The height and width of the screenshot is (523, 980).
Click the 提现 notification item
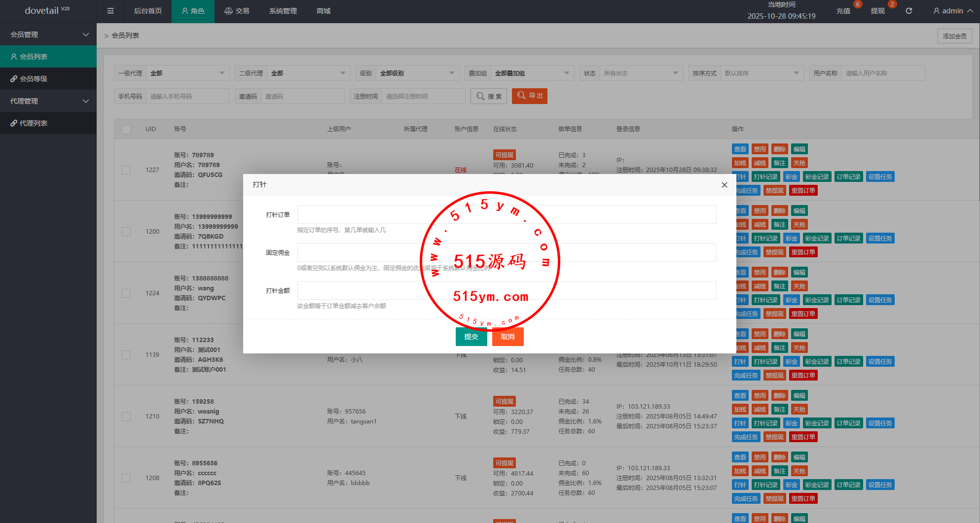pyautogui.click(x=878, y=11)
